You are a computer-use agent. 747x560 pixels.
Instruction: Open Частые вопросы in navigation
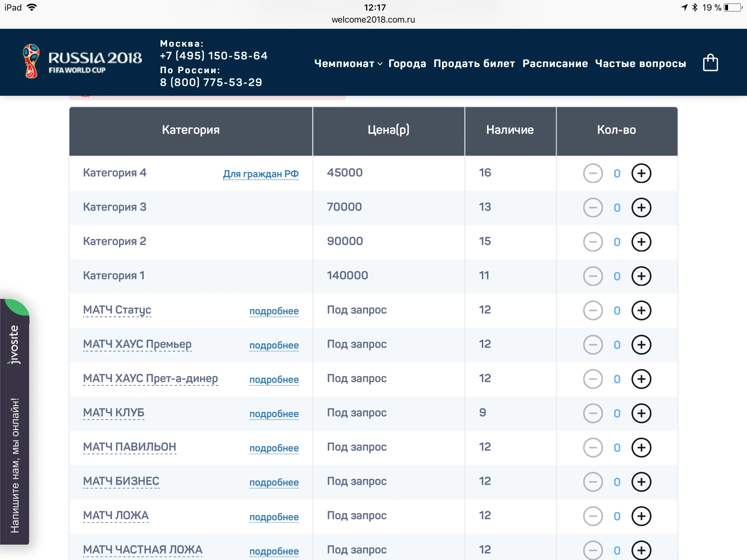pyautogui.click(x=640, y=63)
